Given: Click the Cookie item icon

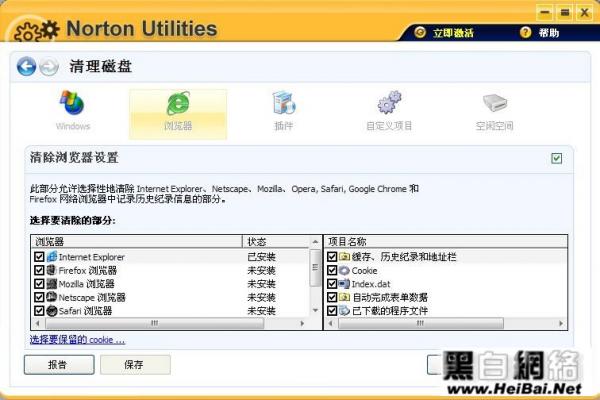Looking at the screenshot, I should (x=344, y=270).
